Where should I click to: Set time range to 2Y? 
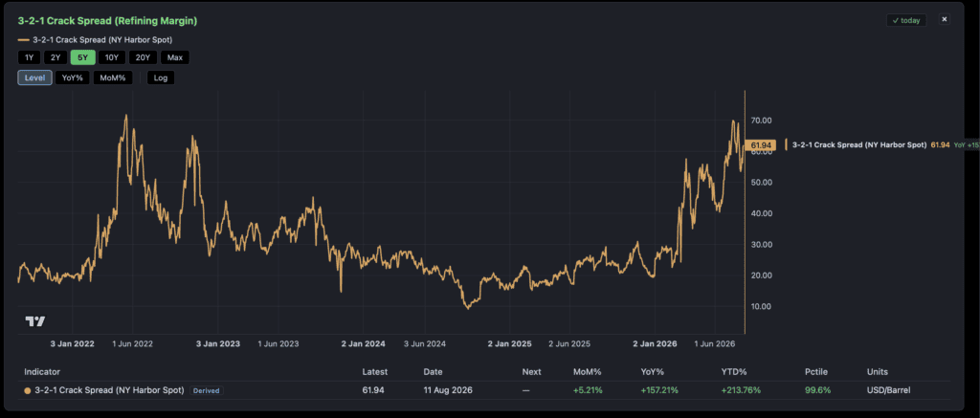click(x=55, y=58)
